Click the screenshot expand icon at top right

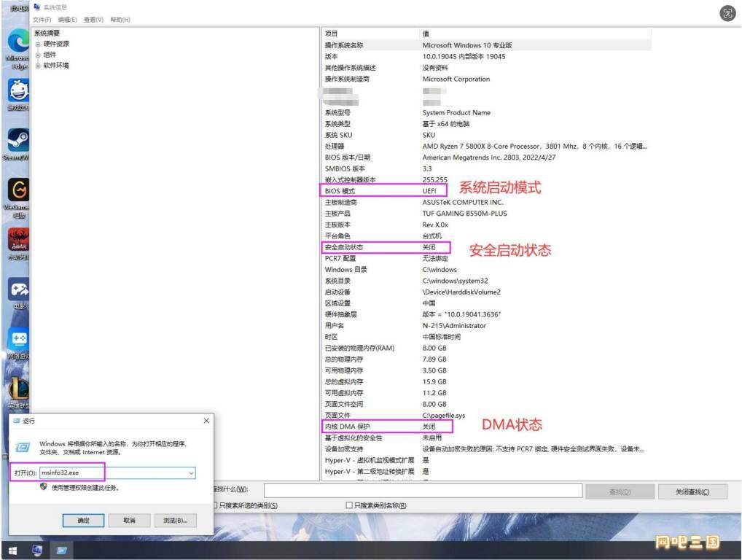point(727,13)
